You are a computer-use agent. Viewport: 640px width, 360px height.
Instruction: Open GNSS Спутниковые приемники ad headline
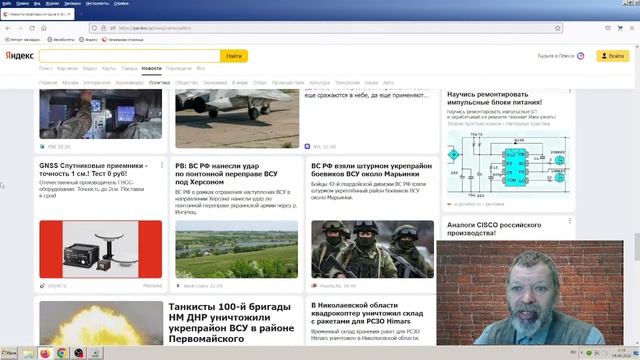[93, 169]
